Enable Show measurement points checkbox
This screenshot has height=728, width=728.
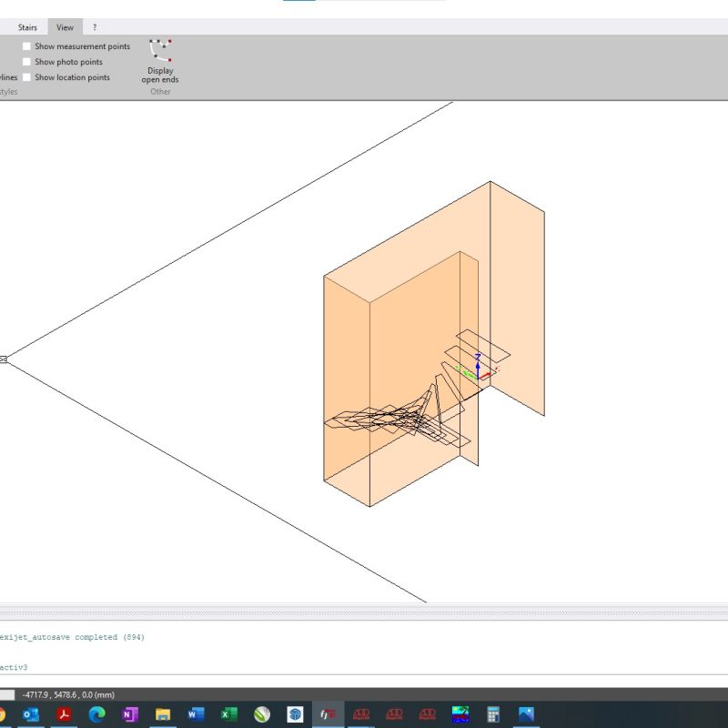pos(27,46)
